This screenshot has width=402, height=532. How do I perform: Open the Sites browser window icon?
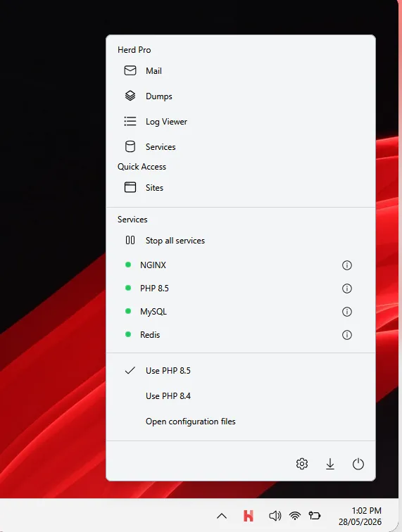click(130, 187)
